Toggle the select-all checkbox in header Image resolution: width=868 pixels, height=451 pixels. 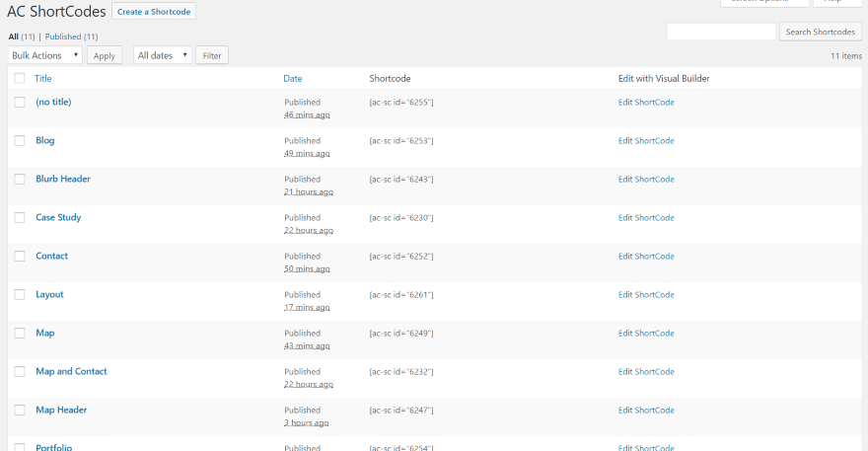pyautogui.click(x=20, y=78)
